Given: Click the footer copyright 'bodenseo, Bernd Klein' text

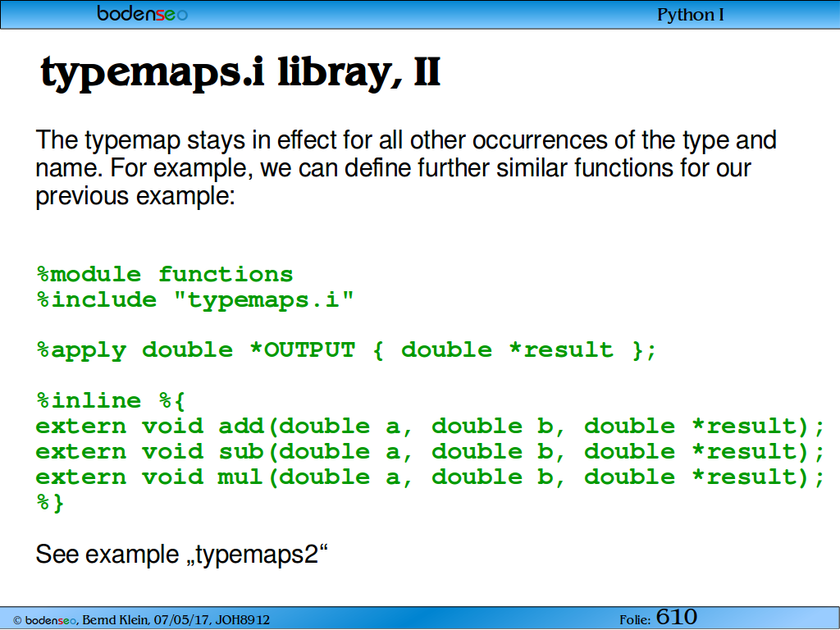Looking at the screenshot, I should point(141,620).
